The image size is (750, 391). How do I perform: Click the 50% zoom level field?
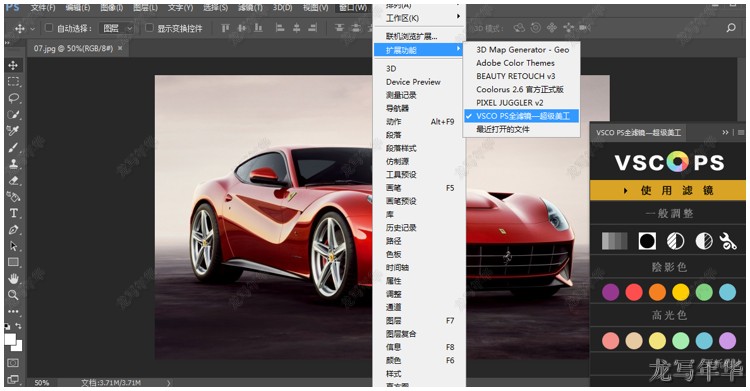pos(42,383)
